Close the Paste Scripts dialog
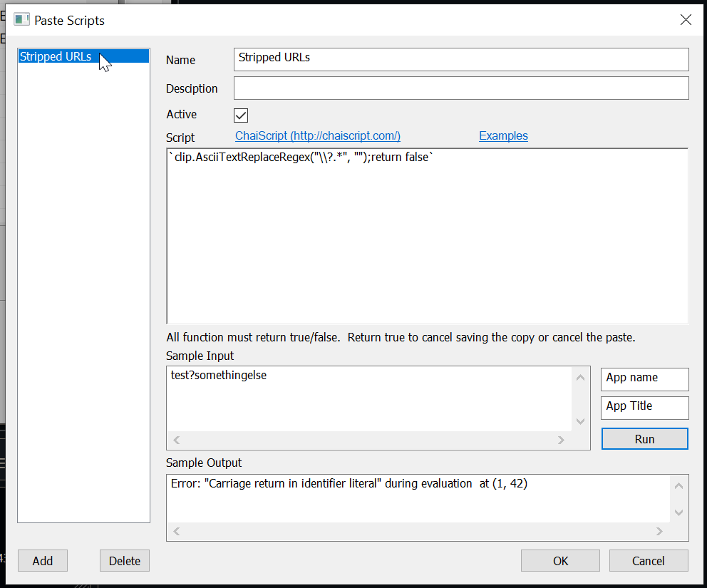This screenshot has width=707, height=588. tap(686, 20)
